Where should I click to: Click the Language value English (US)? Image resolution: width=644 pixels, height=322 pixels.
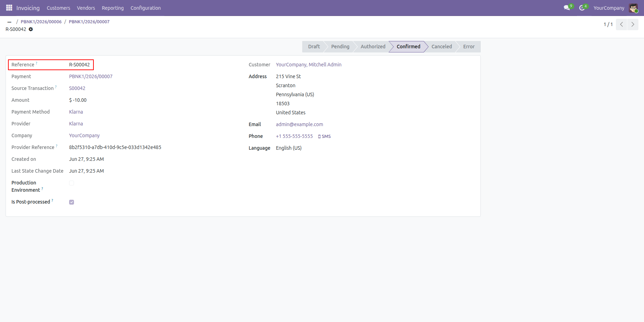tap(289, 148)
